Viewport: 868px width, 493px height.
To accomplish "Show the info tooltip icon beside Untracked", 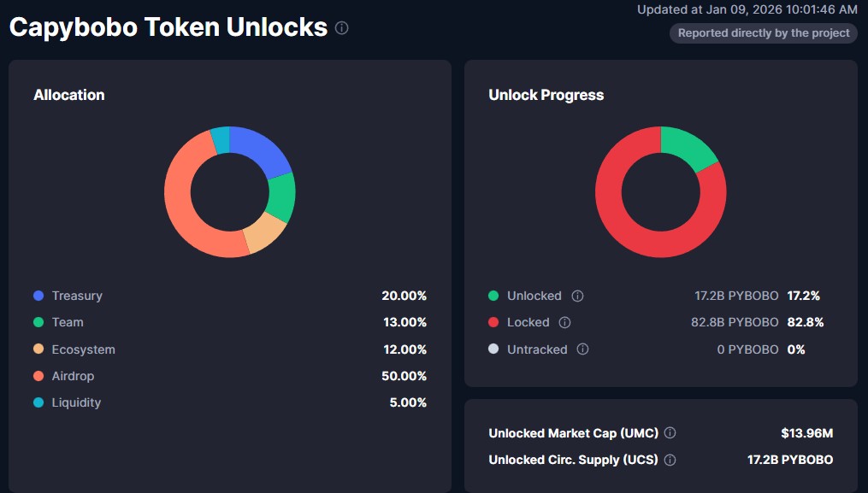I will click(582, 349).
